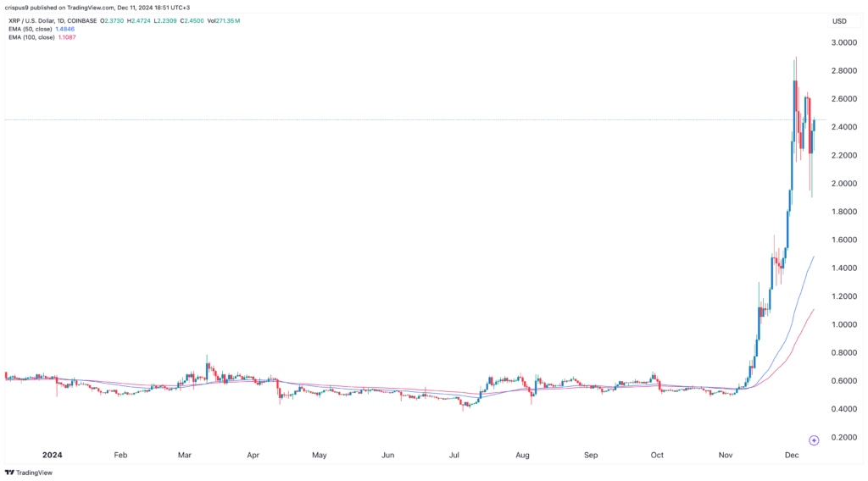Click the blue EMA 50 line end
Viewport: 868px width, 481px height.
click(x=814, y=257)
